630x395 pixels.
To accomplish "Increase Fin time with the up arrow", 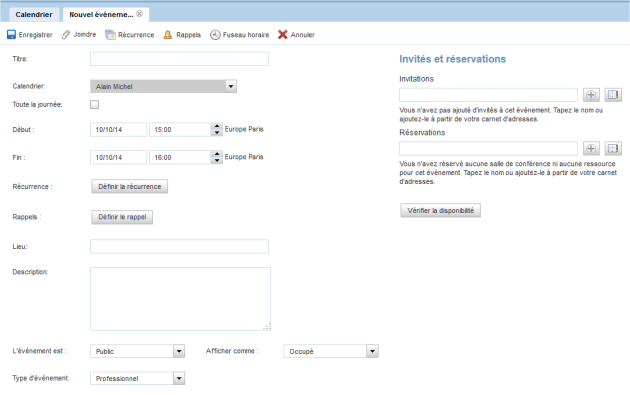I will pos(217,154).
